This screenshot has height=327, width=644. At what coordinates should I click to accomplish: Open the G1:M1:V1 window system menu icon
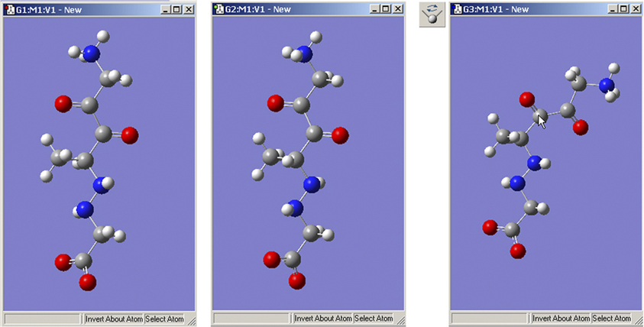tap(9, 9)
